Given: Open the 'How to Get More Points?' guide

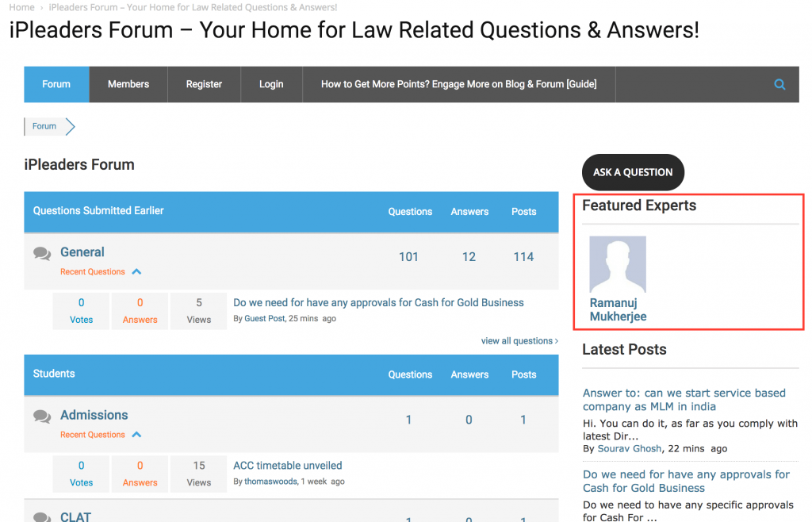Looking at the screenshot, I should click(x=458, y=84).
